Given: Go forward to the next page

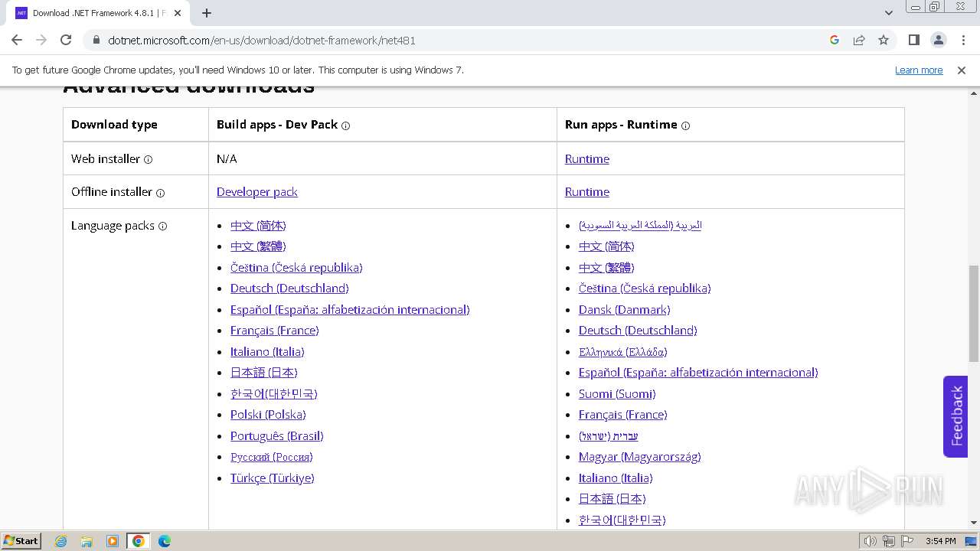Looking at the screenshot, I should pos(41,40).
